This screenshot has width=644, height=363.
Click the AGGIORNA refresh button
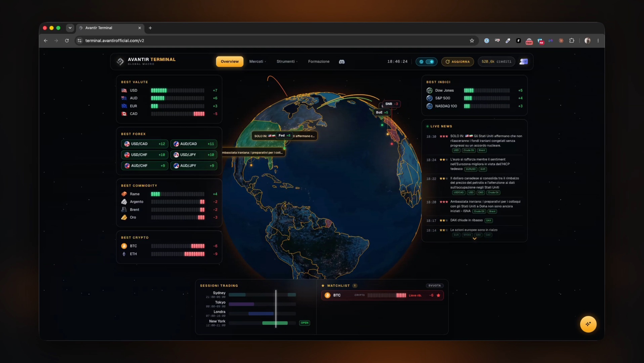pos(457,62)
